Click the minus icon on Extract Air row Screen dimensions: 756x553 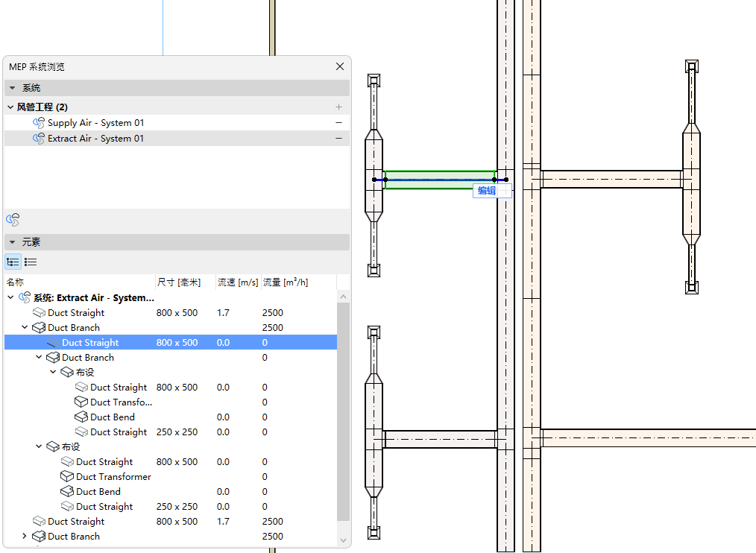(339, 139)
